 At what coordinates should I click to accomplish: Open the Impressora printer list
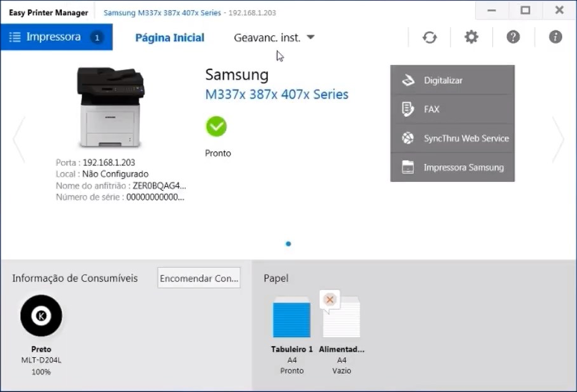tap(57, 37)
